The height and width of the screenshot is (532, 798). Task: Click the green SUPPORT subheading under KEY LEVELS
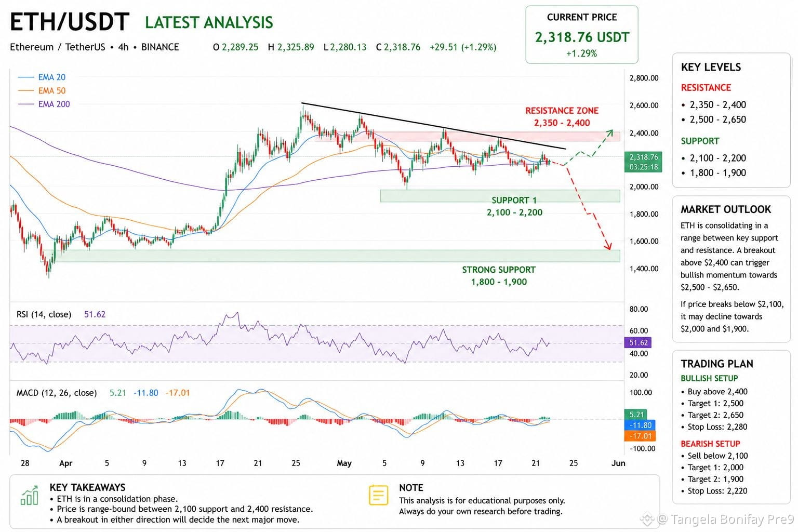pyautogui.click(x=700, y=141)
